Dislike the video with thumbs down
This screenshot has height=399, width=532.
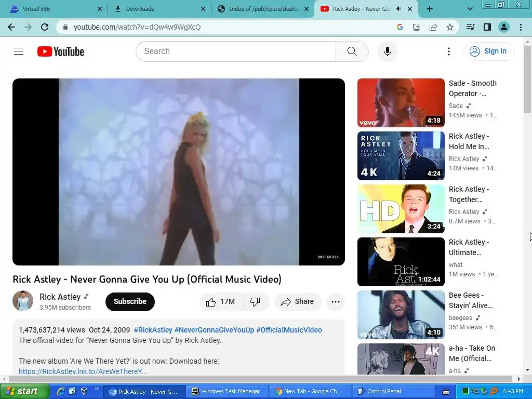256,302
